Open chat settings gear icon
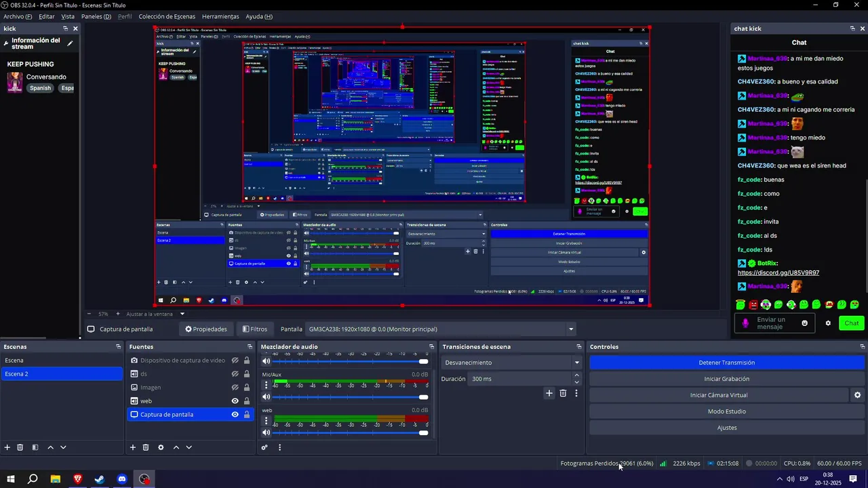This screenshot has height=488, width=868. tap(828, 323)
